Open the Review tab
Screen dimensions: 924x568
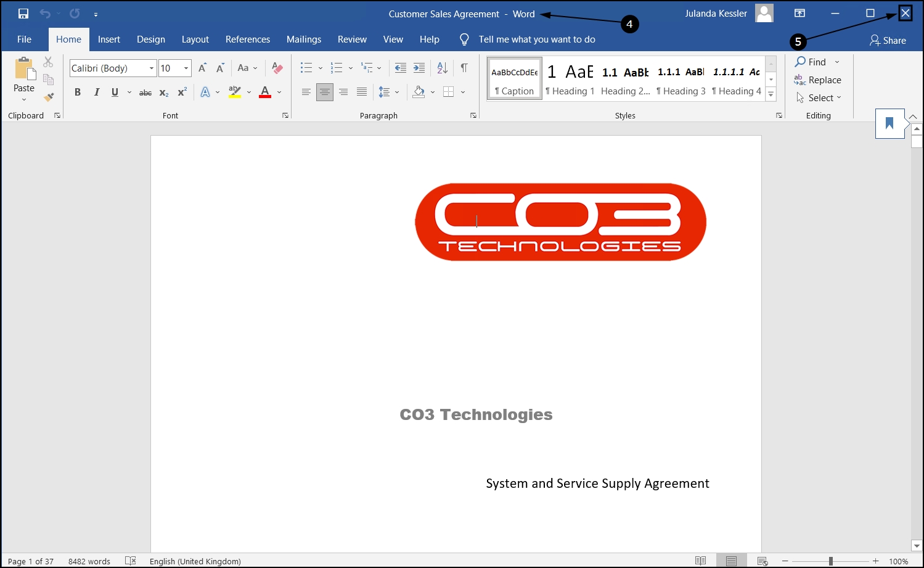(352, 39)
